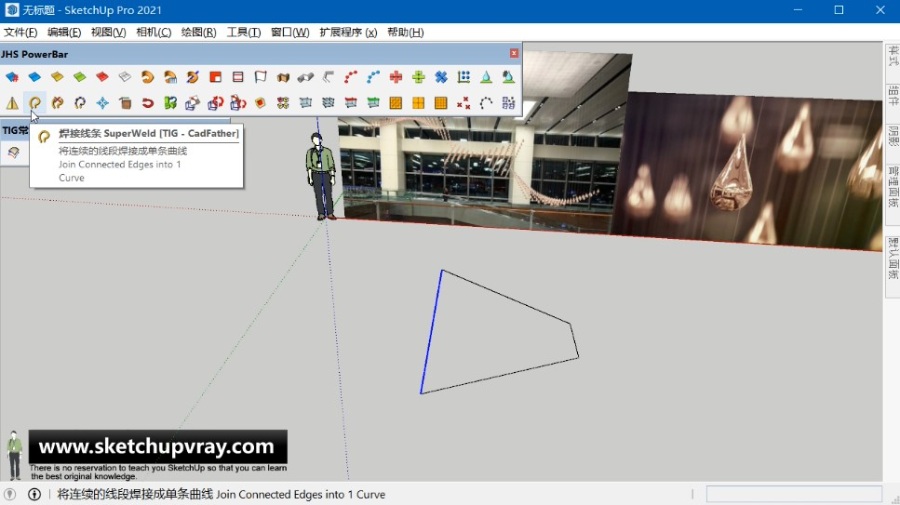
Task: Click the measurements input box in status bar
Action: click(x=794, y=494)
